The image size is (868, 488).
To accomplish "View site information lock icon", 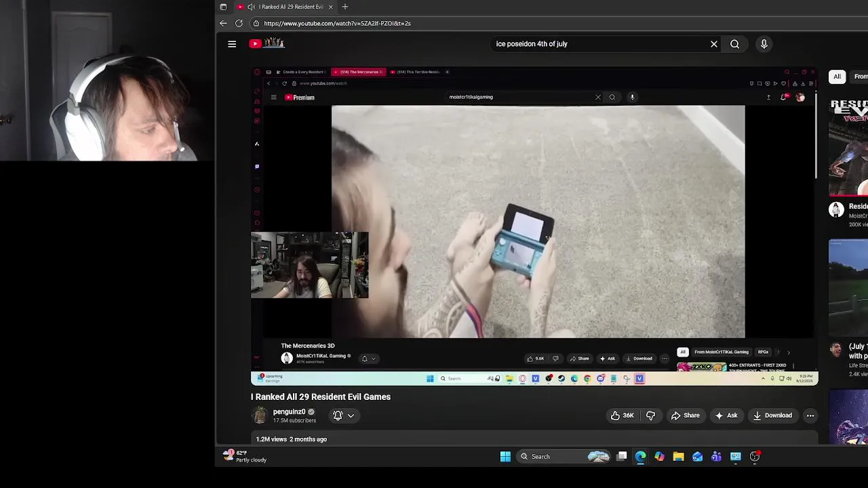I will click(256, 23).
